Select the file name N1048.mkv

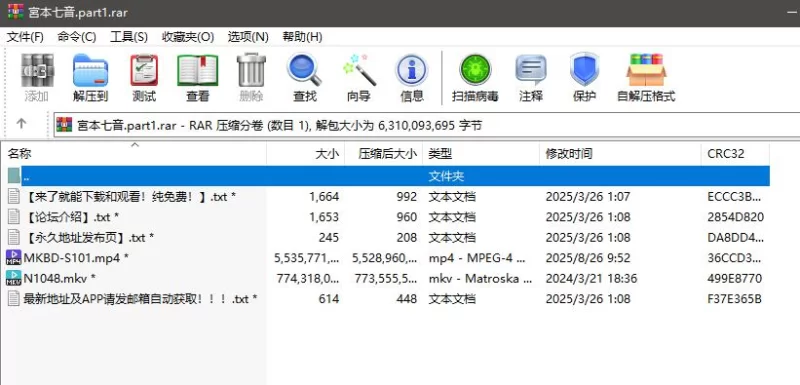pos(59,278)
